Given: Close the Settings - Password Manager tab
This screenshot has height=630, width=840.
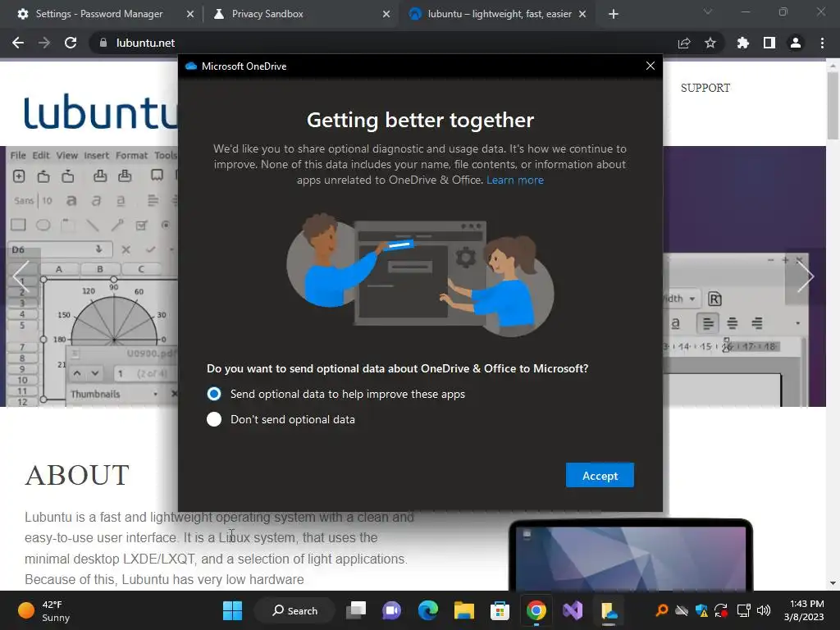Looking at the screenshot, I should coord(190,14).
